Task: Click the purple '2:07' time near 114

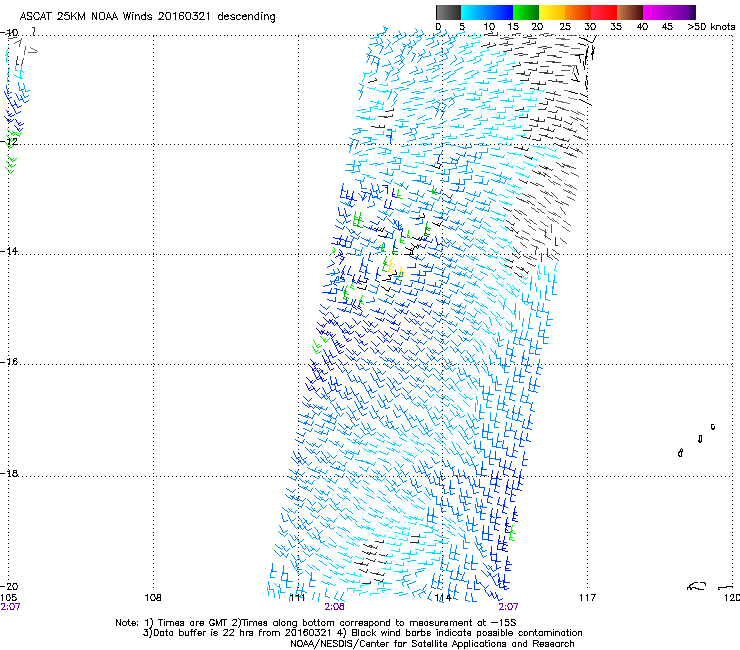Action: (x=508, y=607)
